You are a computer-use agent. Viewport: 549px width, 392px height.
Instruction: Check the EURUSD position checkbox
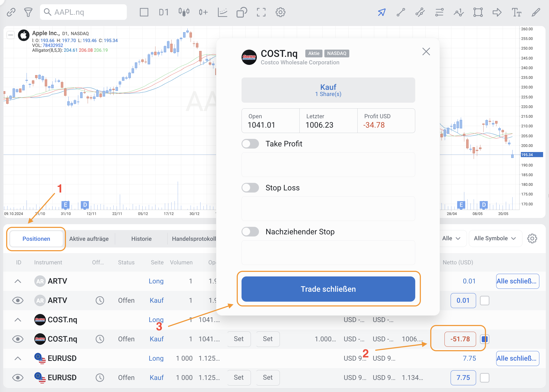tap(484, 378)
